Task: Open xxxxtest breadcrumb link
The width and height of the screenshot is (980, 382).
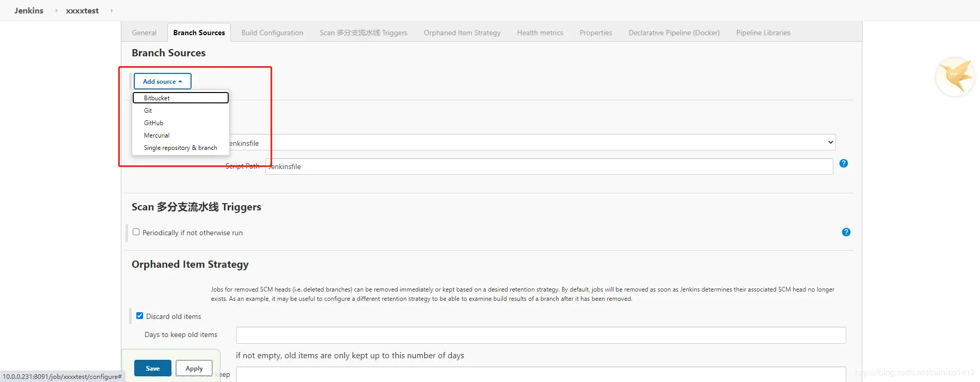Action: [82, 10]
